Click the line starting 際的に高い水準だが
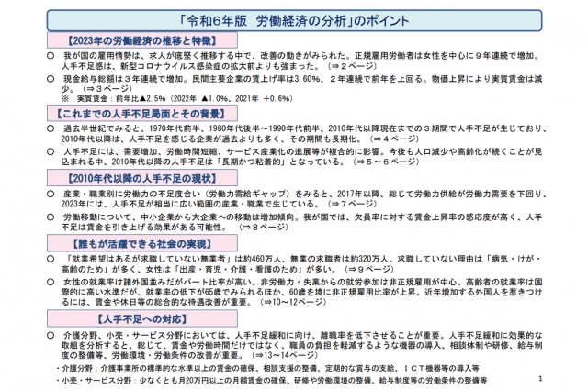This screenshot has width=588, height=390. [x=302, y=292]
